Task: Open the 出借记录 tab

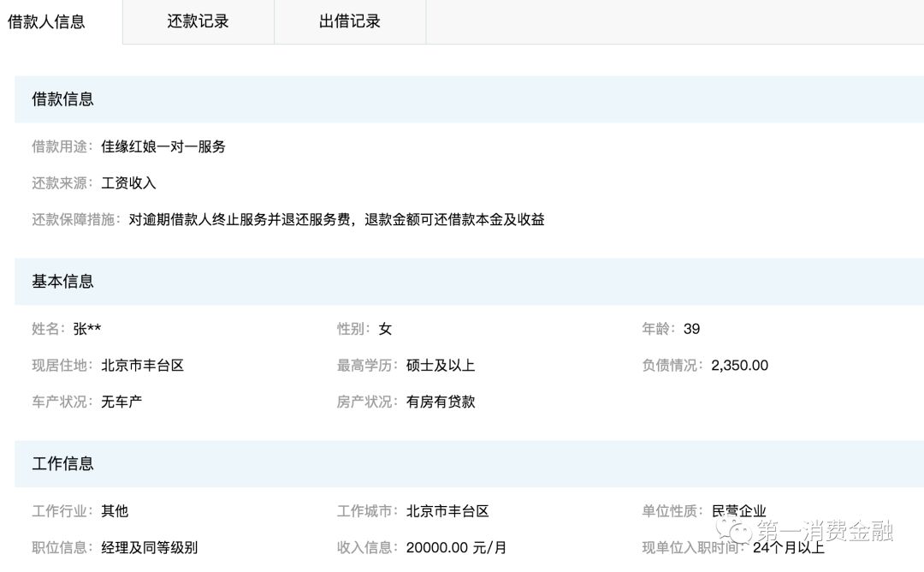Action: point(349,21)
